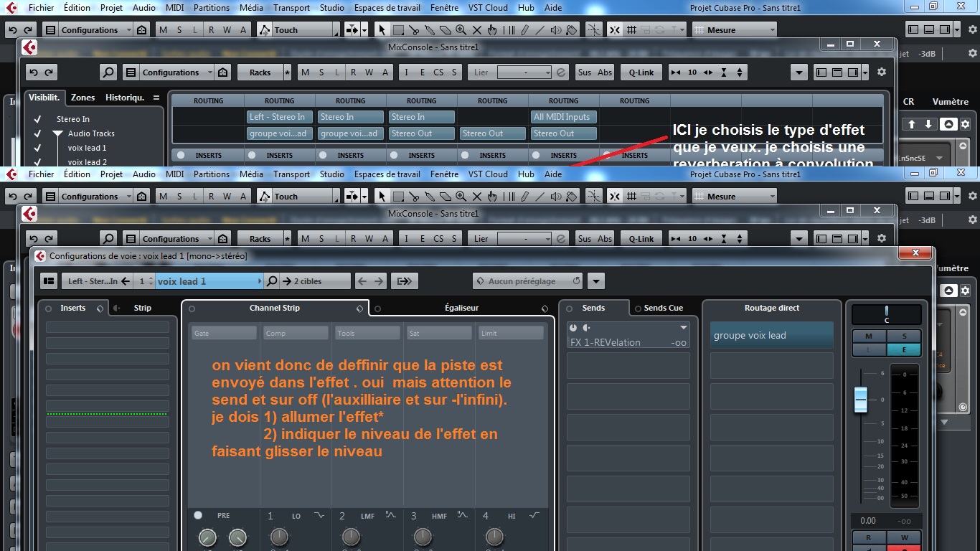
Task: Open the settings gear in upper MixConsole toolbar
Action: [882, 72]
